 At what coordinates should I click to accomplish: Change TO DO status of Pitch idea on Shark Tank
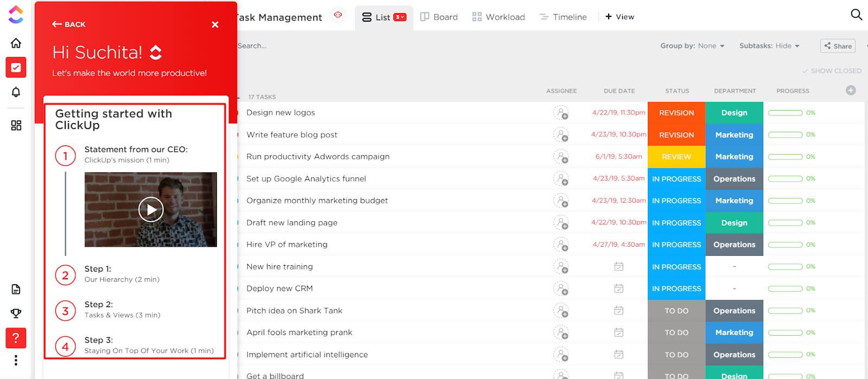[676, 311]
